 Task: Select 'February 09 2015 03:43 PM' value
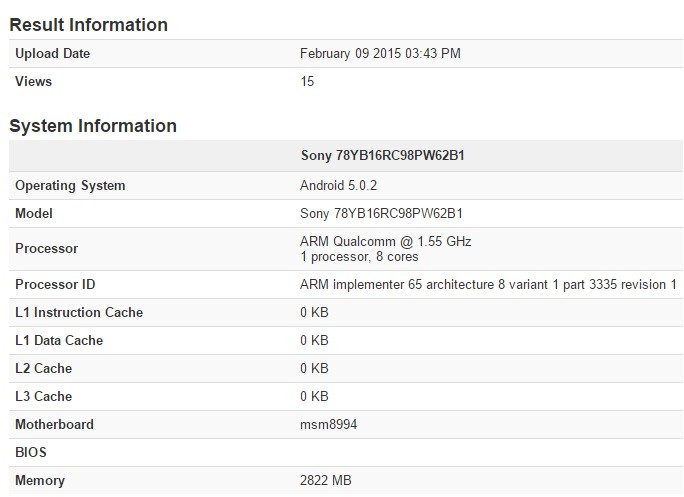point(380,53)
